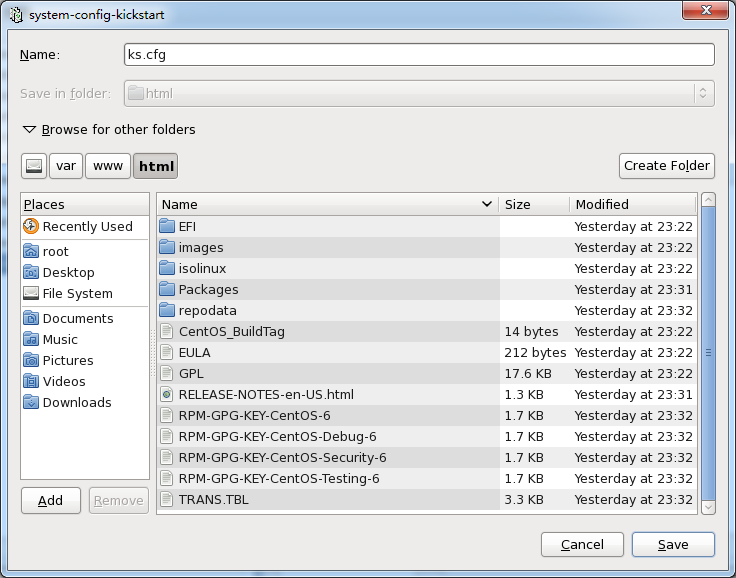Viewport: 736px width, 578px height.
Task: Click the GPL file icon
Action: (x=167, y=373)
